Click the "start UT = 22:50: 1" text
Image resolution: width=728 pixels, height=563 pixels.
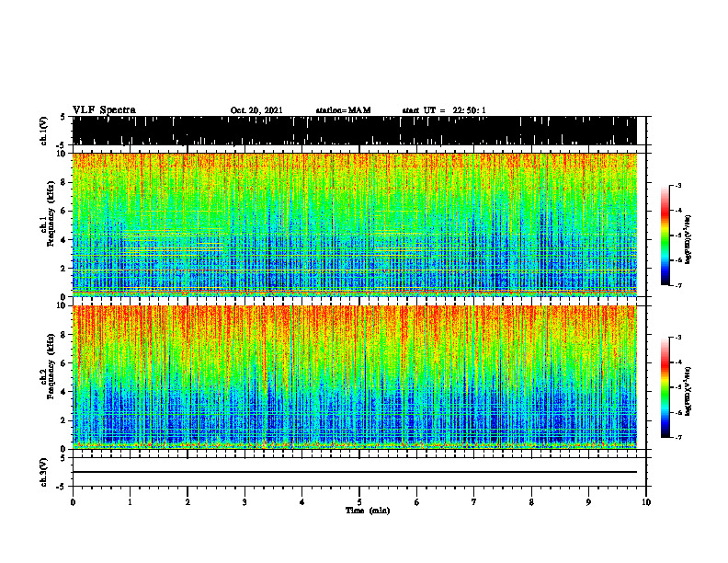(444, 110)
